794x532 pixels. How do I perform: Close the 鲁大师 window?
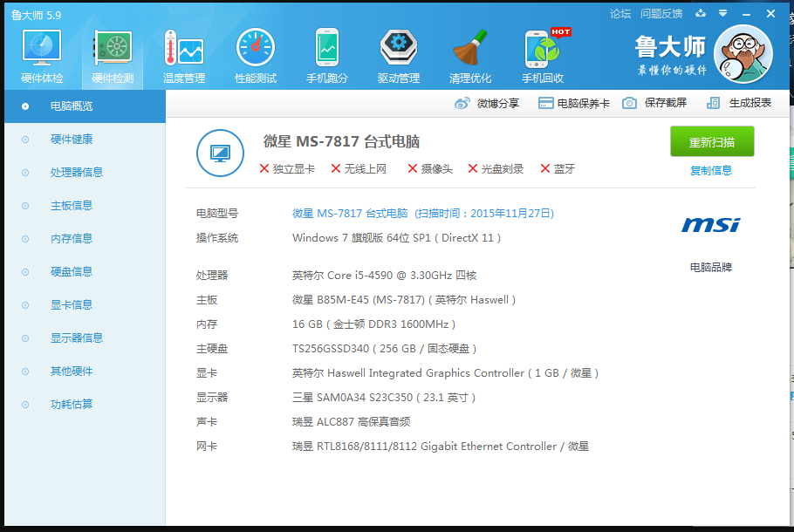[770, 14]
